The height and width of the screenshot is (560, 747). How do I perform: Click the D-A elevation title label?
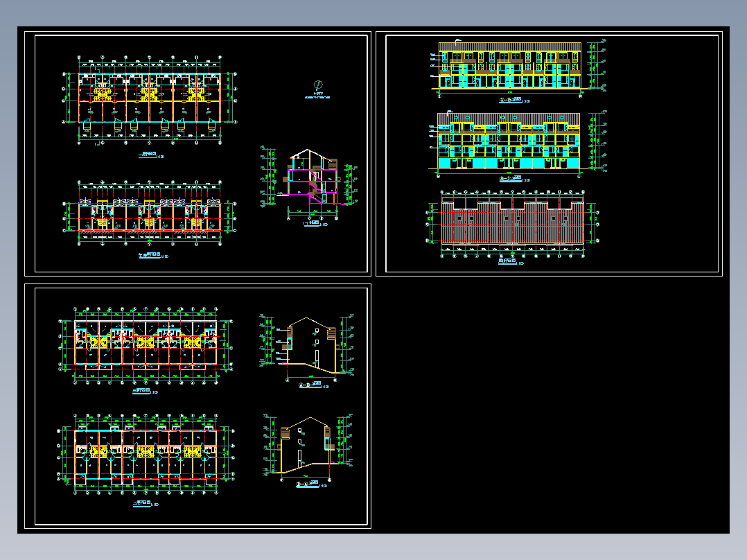[x=312, y=484]
